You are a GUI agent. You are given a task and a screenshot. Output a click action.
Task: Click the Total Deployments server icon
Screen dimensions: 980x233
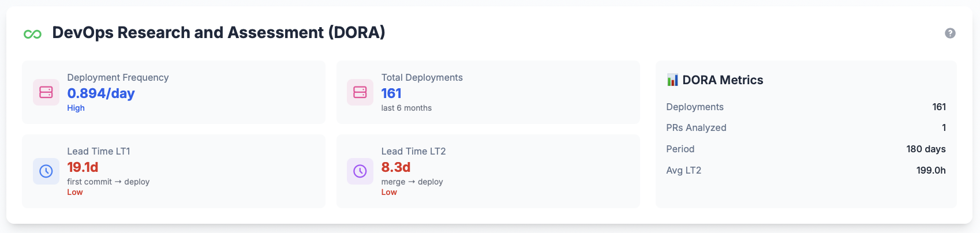[x=360, y=92]
